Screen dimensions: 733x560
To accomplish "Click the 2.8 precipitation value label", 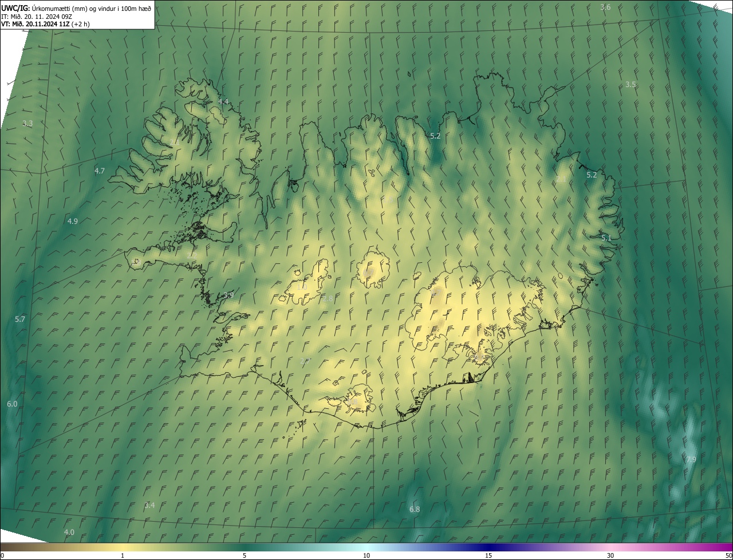I will [x=328, y=298].
